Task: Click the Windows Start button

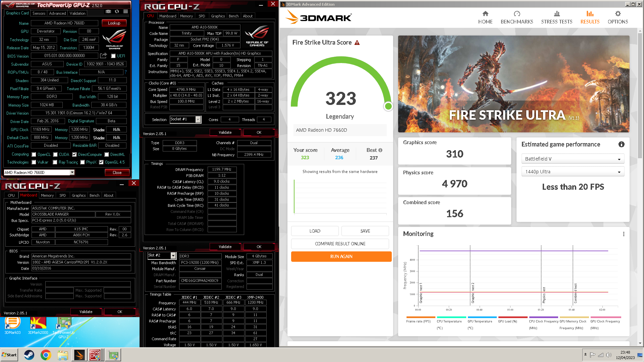Action: pyautogui.click(x=9, y=355)
